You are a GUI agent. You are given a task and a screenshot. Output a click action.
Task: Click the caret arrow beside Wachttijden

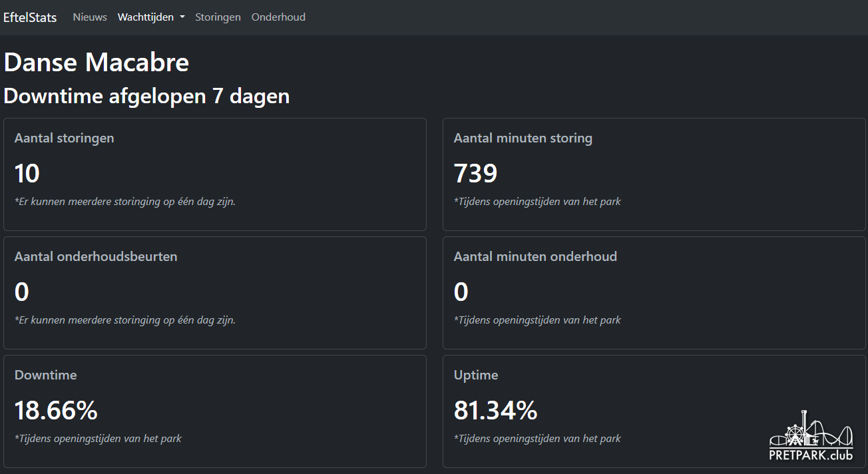182,17
